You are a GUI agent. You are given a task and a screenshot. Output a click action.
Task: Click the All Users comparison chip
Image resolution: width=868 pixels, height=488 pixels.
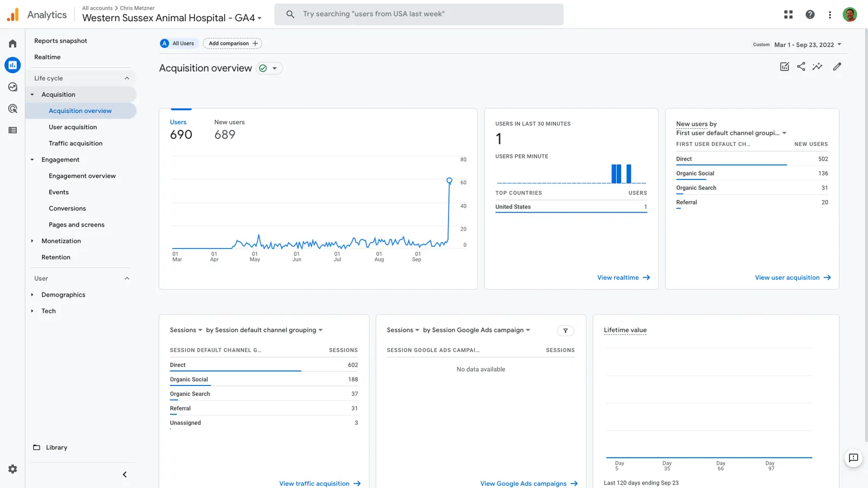[178, 43]
